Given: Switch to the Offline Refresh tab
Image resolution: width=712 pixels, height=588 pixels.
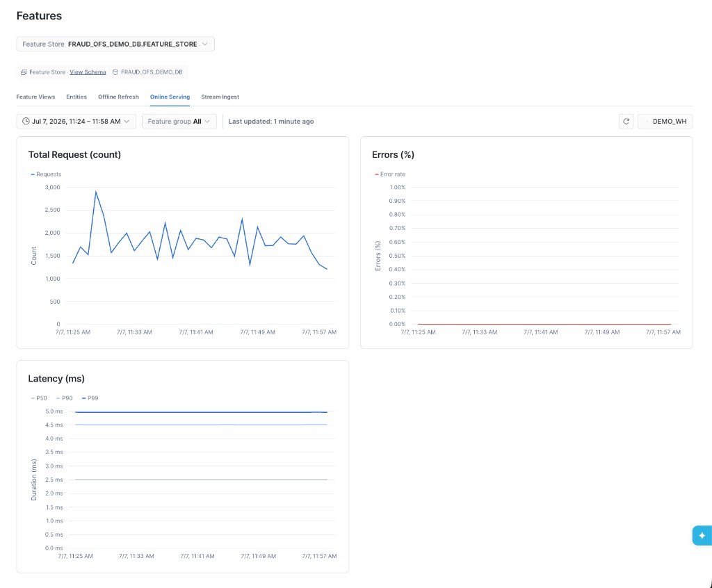Looking at the screenshot, I should click(118, 97).
